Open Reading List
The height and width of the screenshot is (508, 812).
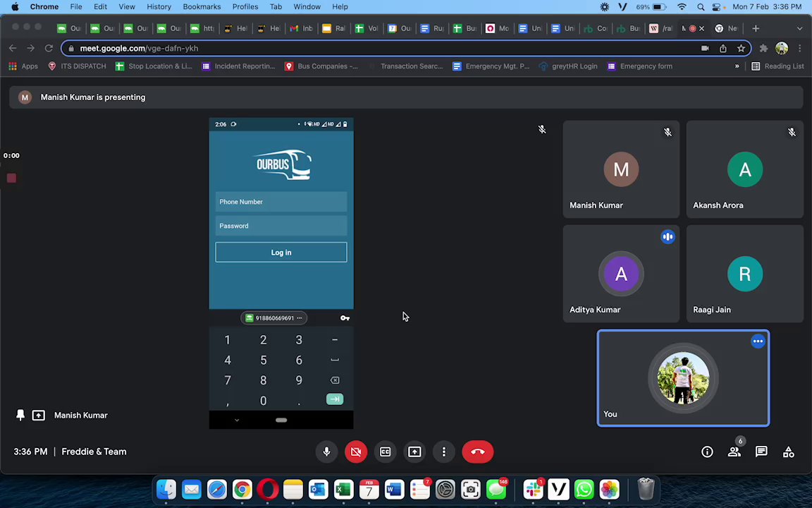click(x=778, y=66)
